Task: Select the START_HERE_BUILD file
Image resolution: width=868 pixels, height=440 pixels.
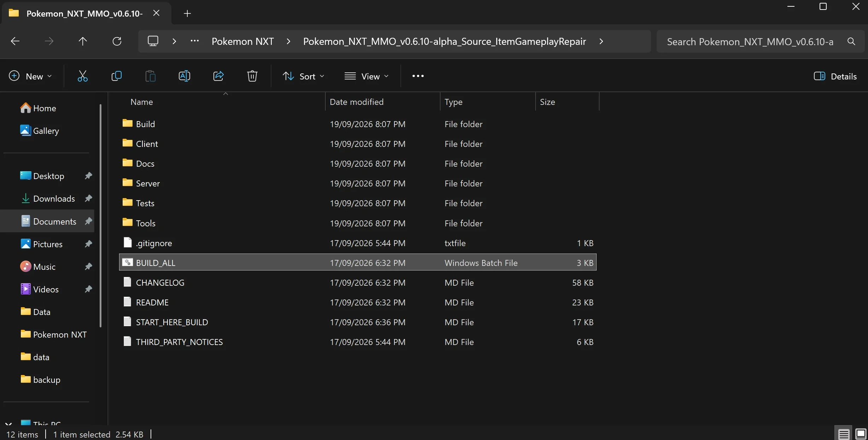Action: click(358, 322)
